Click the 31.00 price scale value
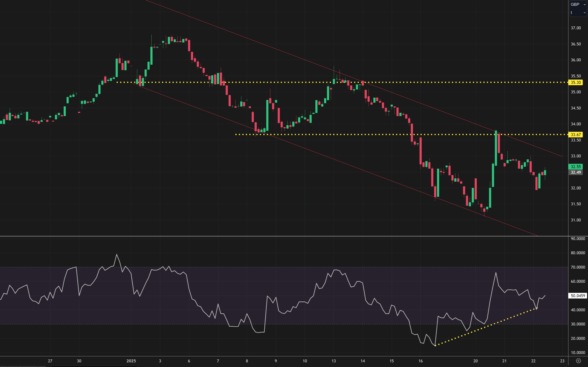Viewport: 588px width, 367px height. click(x=576, y=220)
